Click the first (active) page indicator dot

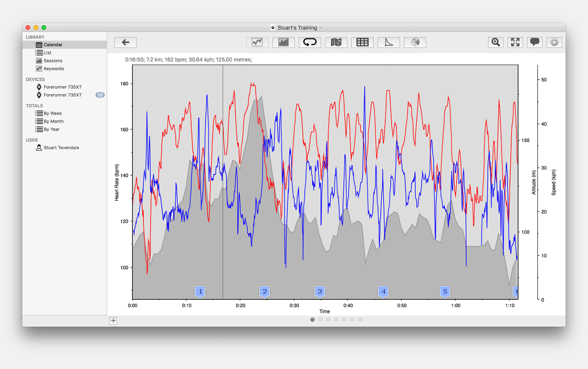(313, 320)
